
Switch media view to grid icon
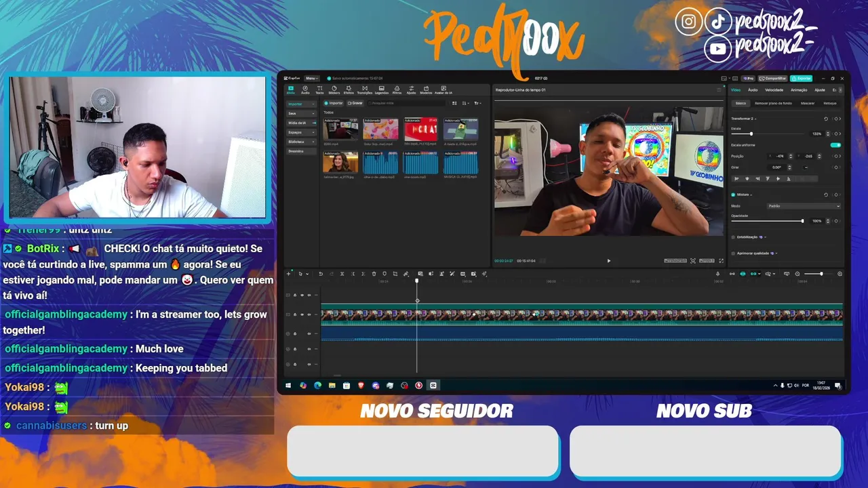pyautogui.click(x=454, y=103)
